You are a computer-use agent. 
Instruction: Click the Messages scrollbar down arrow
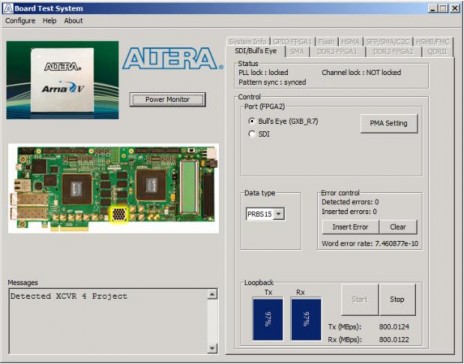212,348
